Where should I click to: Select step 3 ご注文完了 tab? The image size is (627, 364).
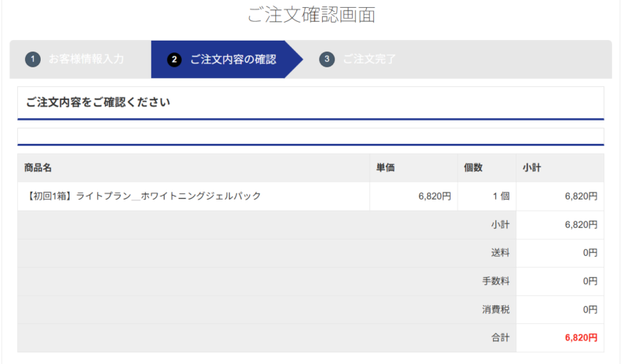tap(357, 59)
